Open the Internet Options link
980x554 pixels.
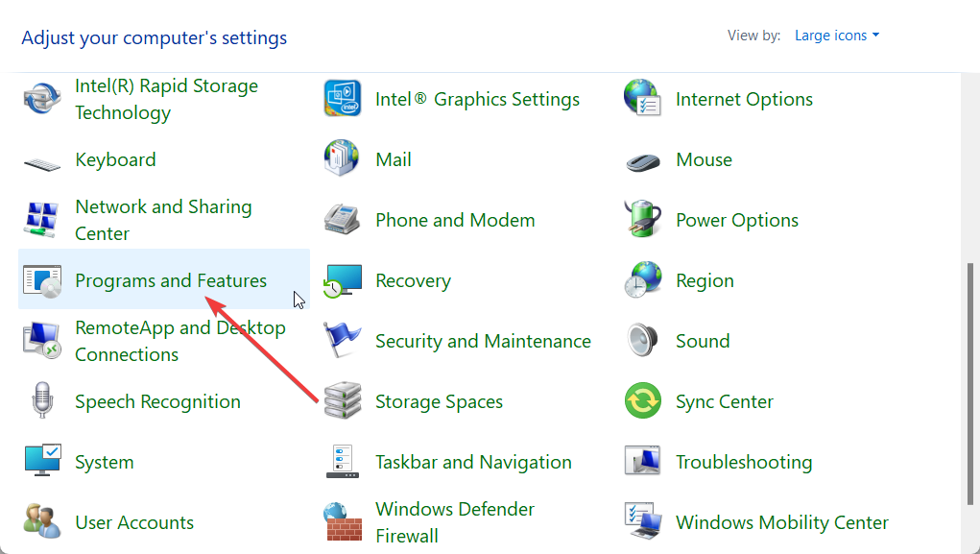pyautogui.click(x=744, y=99)
